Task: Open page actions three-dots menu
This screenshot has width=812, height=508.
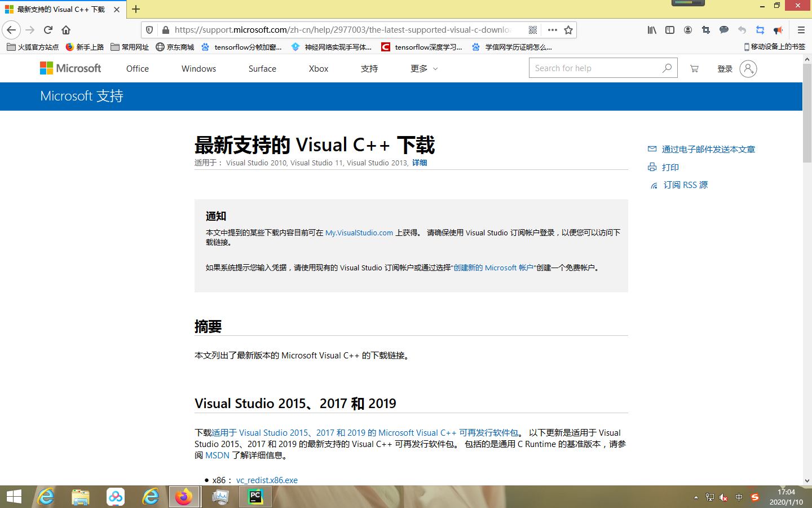Action: [553, 30]
